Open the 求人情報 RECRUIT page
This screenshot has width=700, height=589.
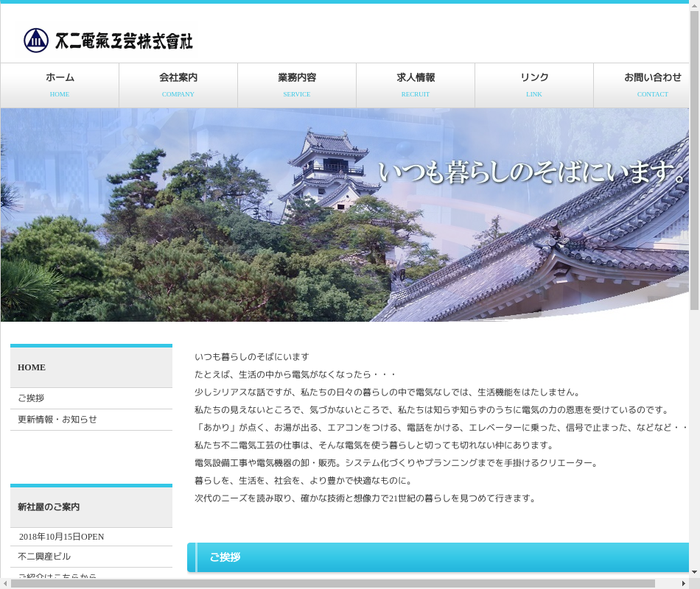pos(416,85)
